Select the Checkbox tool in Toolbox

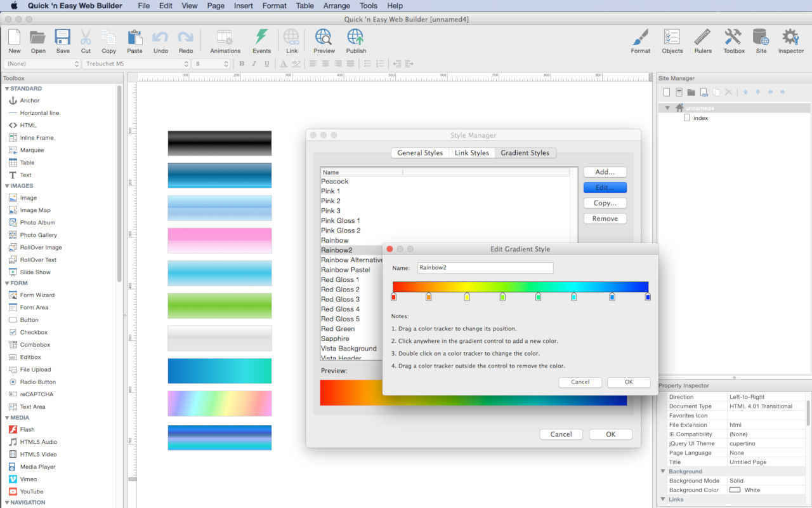pos(33,332)
